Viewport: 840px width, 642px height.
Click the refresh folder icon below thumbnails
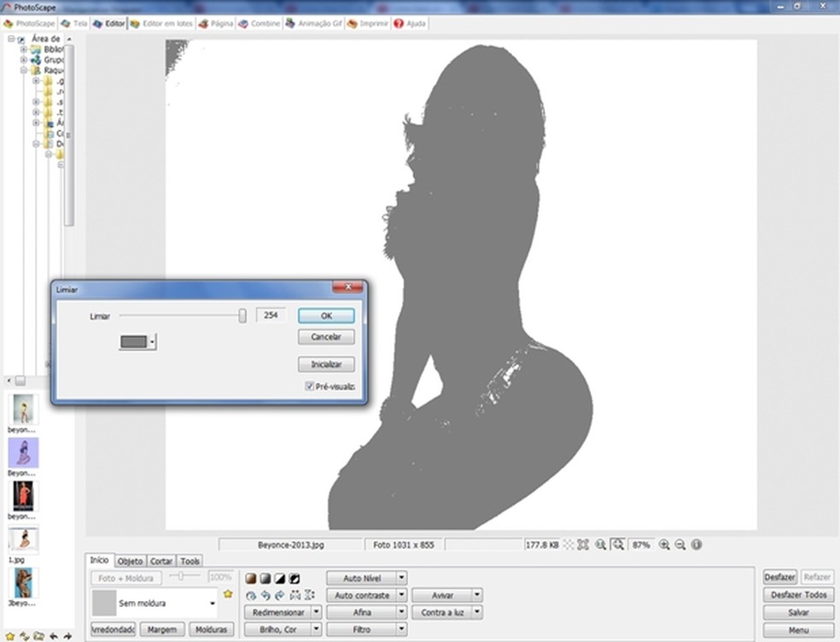click(x=24, y=636)
